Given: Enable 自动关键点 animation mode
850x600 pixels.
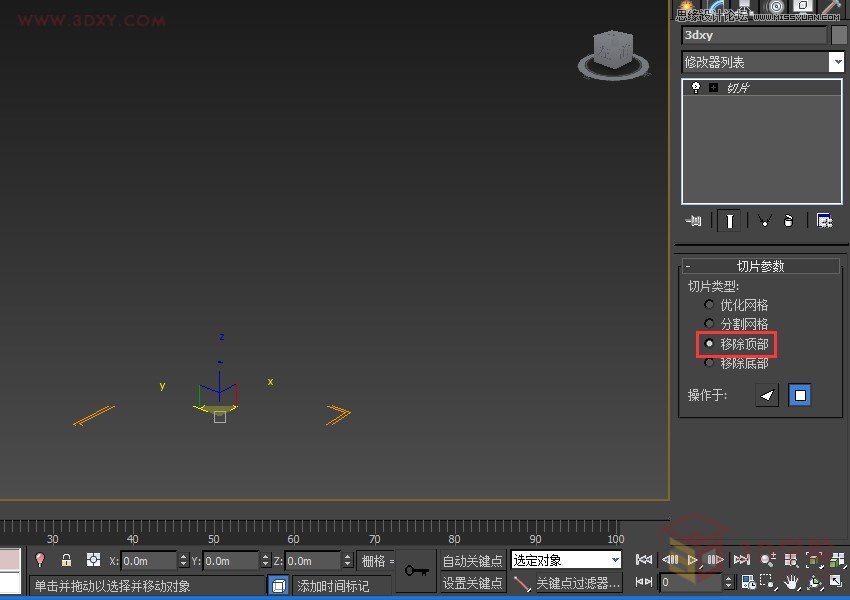Looking at the screenshot, I should 472,560.
